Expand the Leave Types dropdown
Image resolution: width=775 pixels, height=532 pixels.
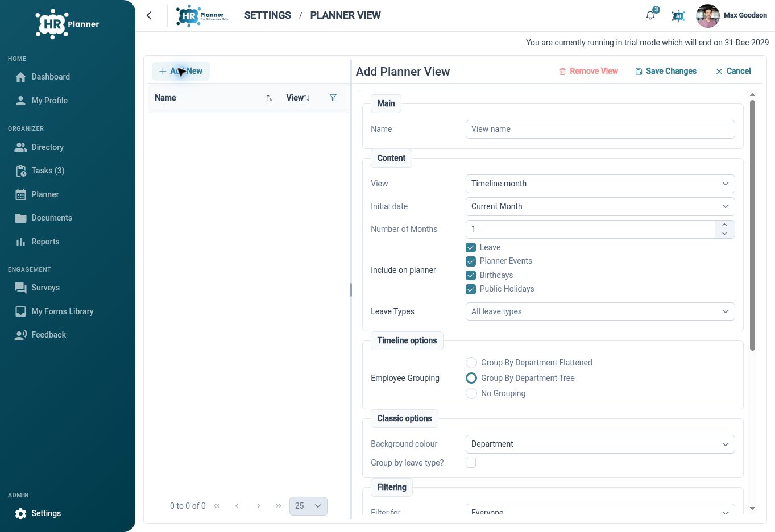[x=600, y=311]
